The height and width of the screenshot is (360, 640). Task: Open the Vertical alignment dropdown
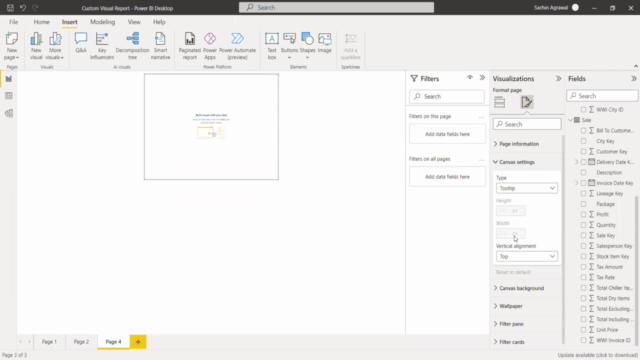(527, 256)
